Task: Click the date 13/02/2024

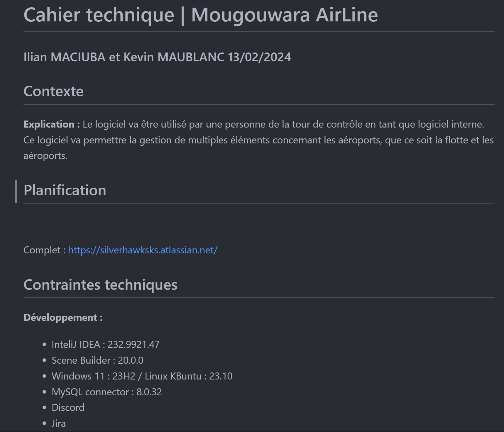Action: pos(259,57)
